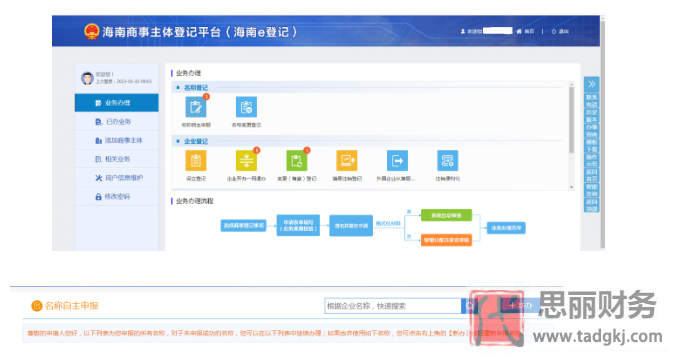
Task: Select the orange 设立登记 icon
Action: click(196, 161)
